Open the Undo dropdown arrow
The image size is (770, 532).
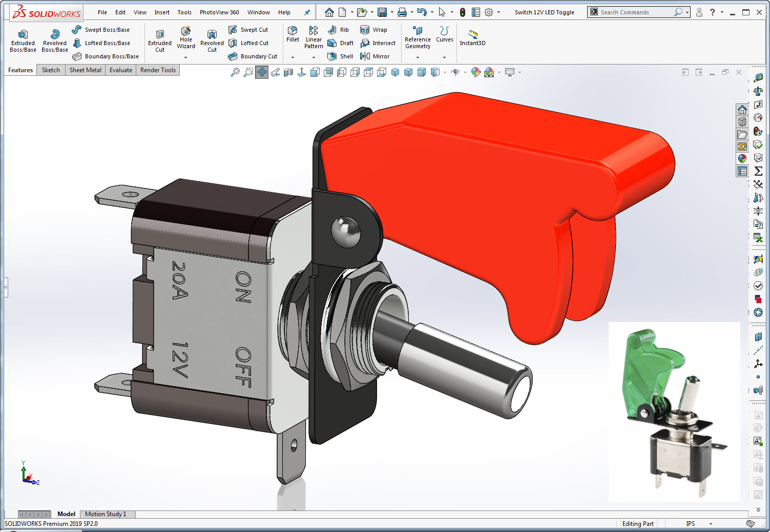point(432,12)
